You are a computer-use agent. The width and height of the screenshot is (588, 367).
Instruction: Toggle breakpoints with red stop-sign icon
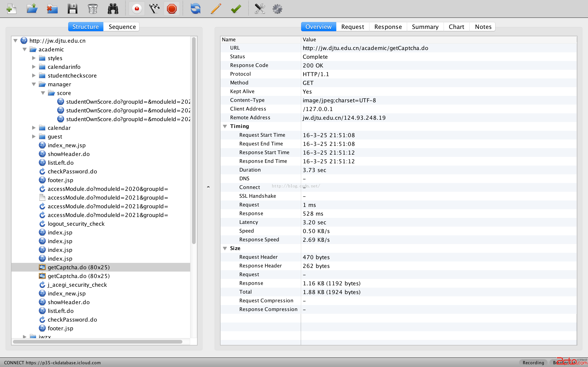[x=172, y=9]
